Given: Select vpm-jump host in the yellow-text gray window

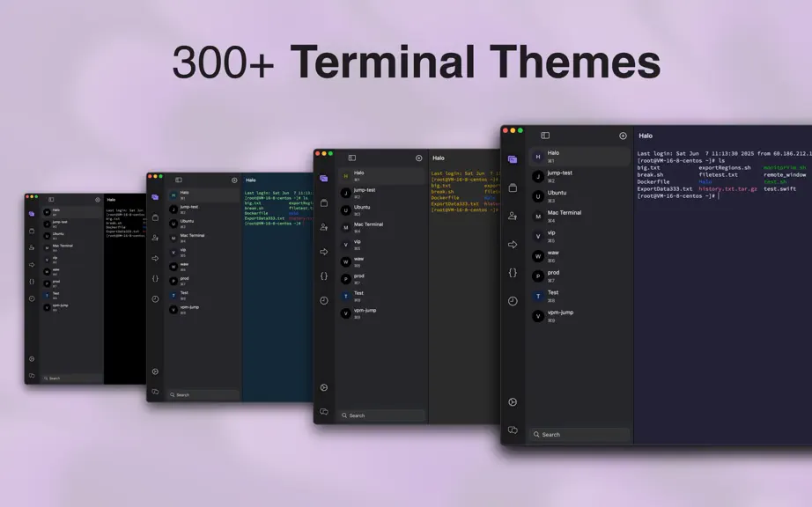Looking at the screenshot, I should pyautogui.click(x=381, y=313).
